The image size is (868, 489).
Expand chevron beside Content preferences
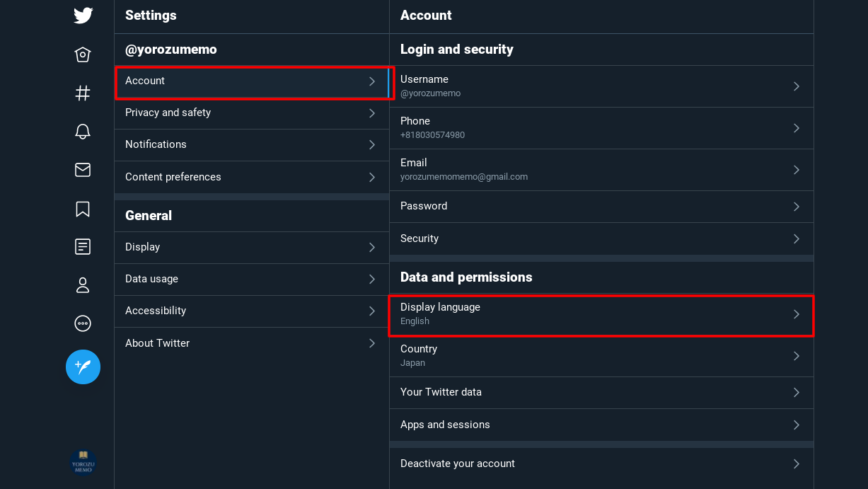pyautogui.click(x=372, y=177)
